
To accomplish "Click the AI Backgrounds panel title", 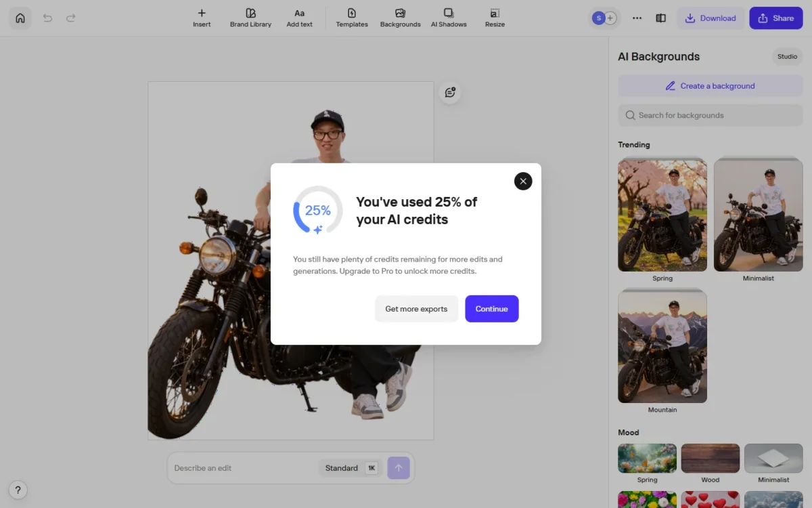I will coord(659,57).
